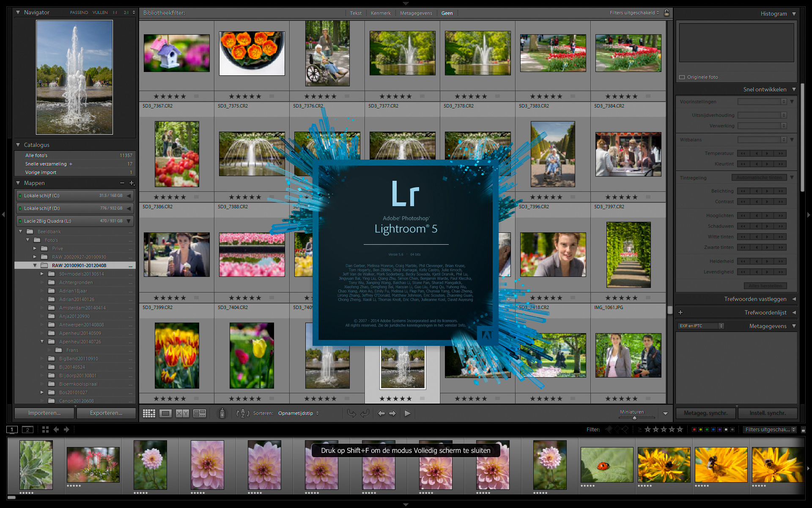Click the grid vertical scrollbar
Screen dimensions: 812x508
[x=670, y=310]
